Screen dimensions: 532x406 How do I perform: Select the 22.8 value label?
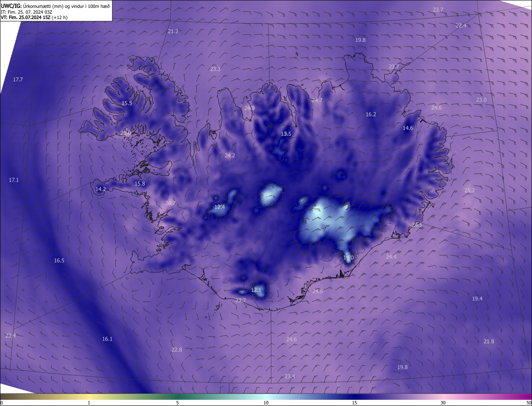tap(177, 350)
